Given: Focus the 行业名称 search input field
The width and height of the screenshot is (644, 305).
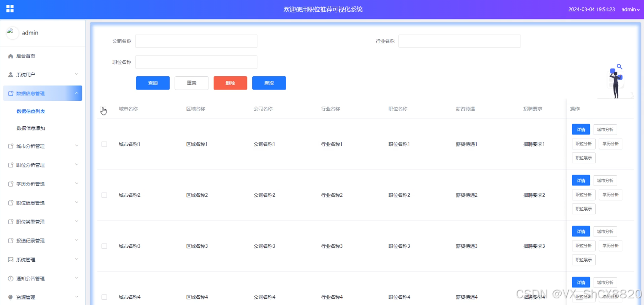Looking at the screenshot, I should 459,41.
